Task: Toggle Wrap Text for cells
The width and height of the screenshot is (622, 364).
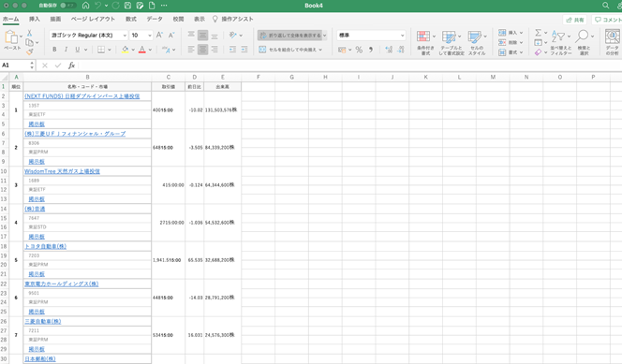Action: point(291,36)
